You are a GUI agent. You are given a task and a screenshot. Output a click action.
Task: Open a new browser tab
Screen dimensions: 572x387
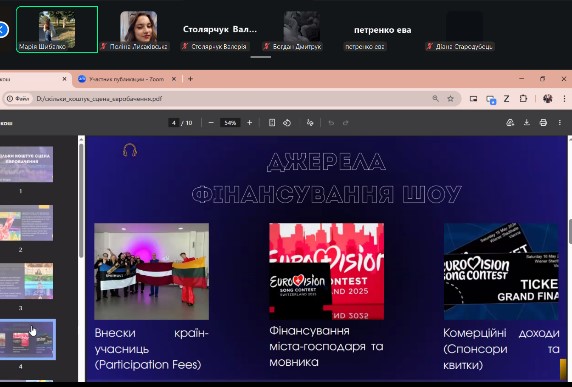190,79
